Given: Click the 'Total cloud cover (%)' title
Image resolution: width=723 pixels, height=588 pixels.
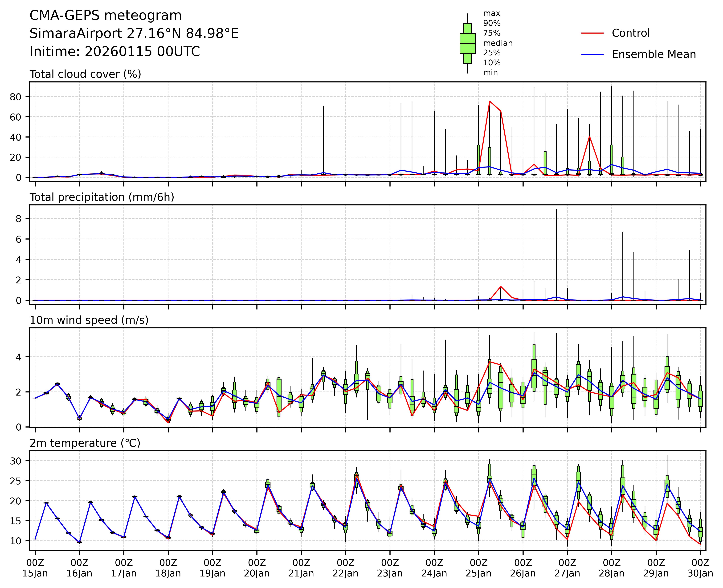Looking at the screenshot, I should tap(85, 74).
